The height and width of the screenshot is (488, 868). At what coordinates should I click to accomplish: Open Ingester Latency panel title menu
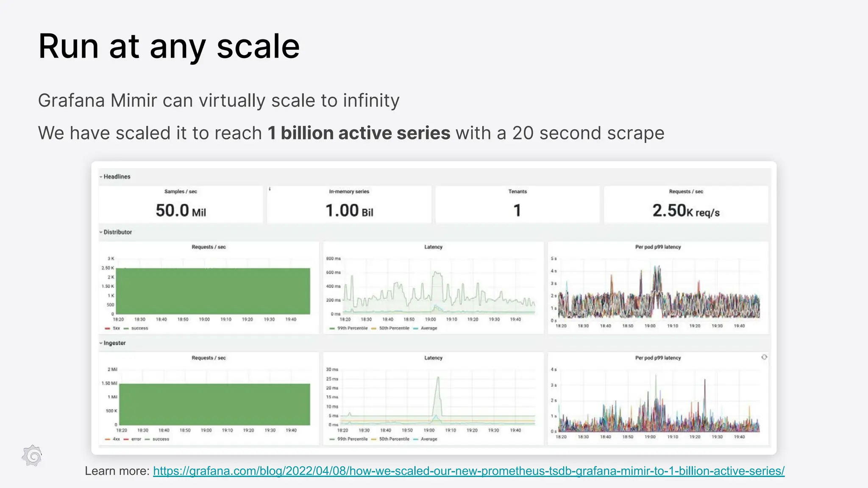433,358
